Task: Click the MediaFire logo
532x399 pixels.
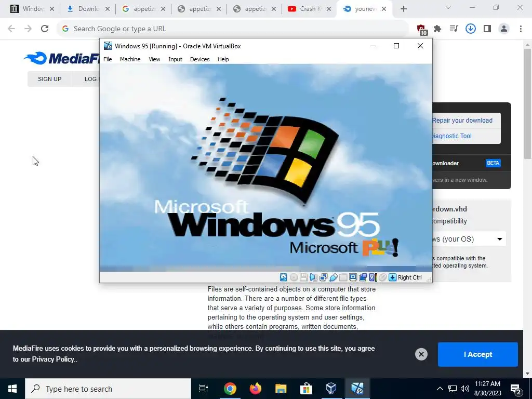Action: (x=61, y=58)
